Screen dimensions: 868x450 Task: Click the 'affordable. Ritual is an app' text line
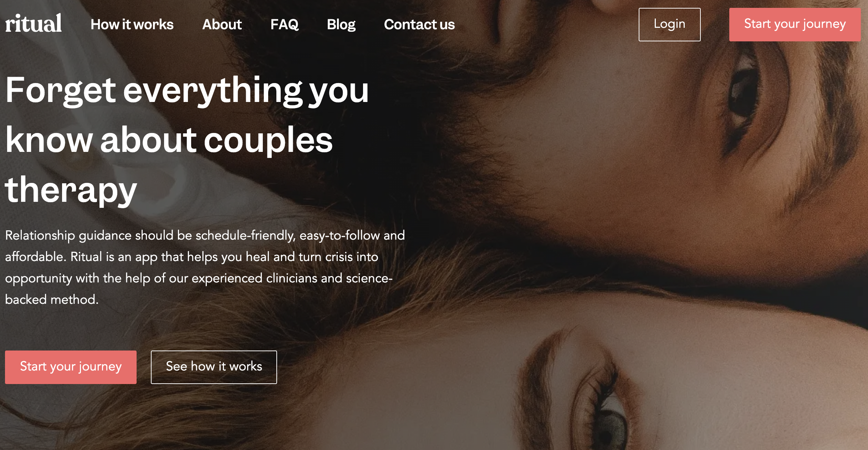(192, 257)
